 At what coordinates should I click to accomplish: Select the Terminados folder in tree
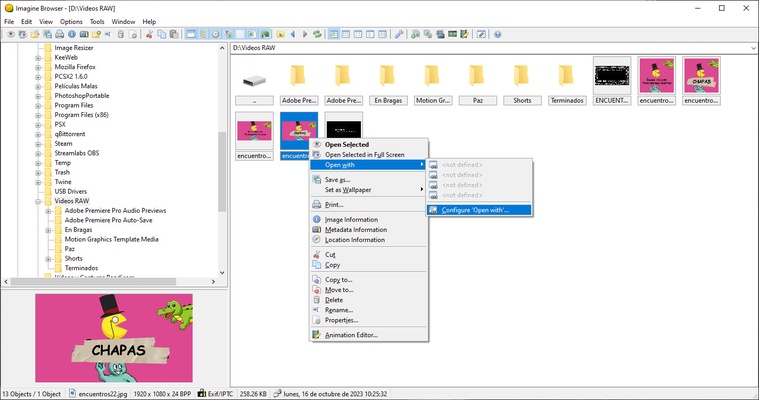pyautogui.click(x=81, y=268)
